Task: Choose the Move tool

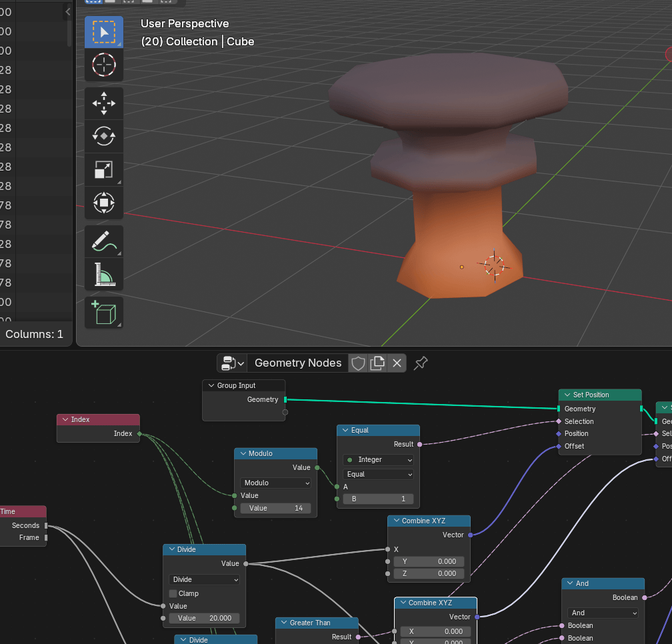Action: (104, 103)
